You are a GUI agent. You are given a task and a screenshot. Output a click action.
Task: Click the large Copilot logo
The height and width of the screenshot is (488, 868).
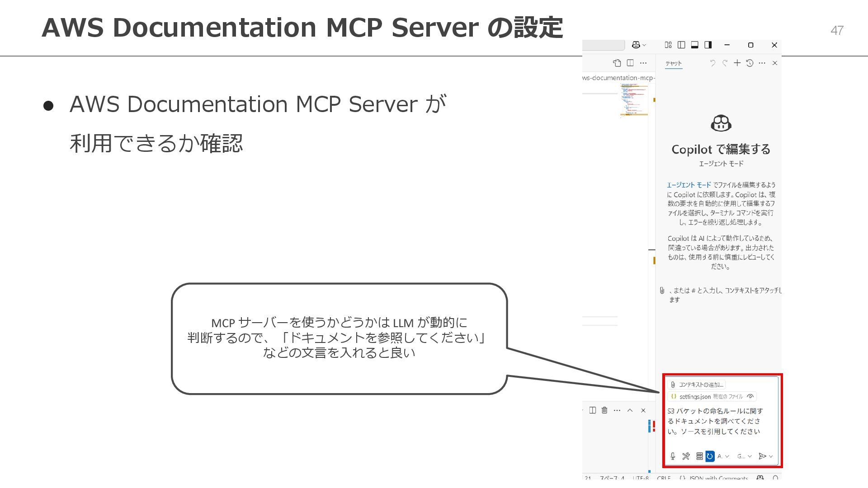click(x=721, y=123)
